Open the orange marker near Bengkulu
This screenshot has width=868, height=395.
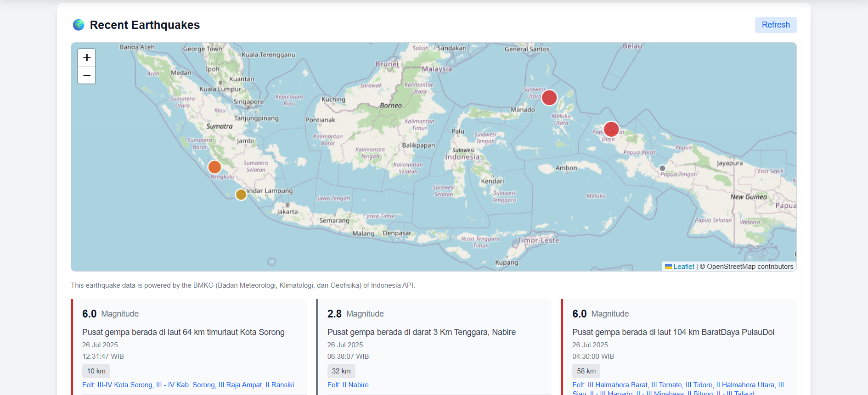coord(214,167)
